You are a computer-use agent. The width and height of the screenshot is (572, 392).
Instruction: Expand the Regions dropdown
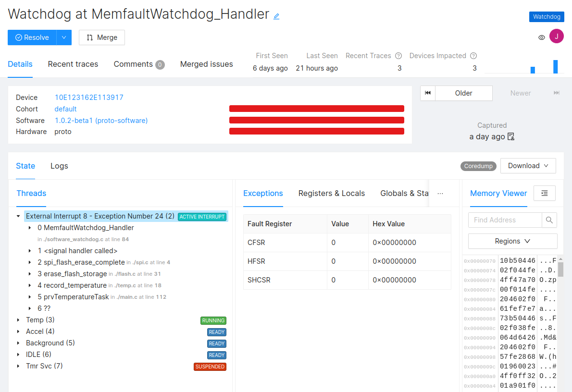pos(512,241)
